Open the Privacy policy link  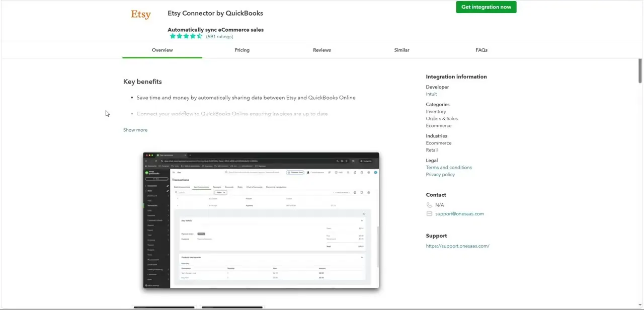click(x=440, y=175)
